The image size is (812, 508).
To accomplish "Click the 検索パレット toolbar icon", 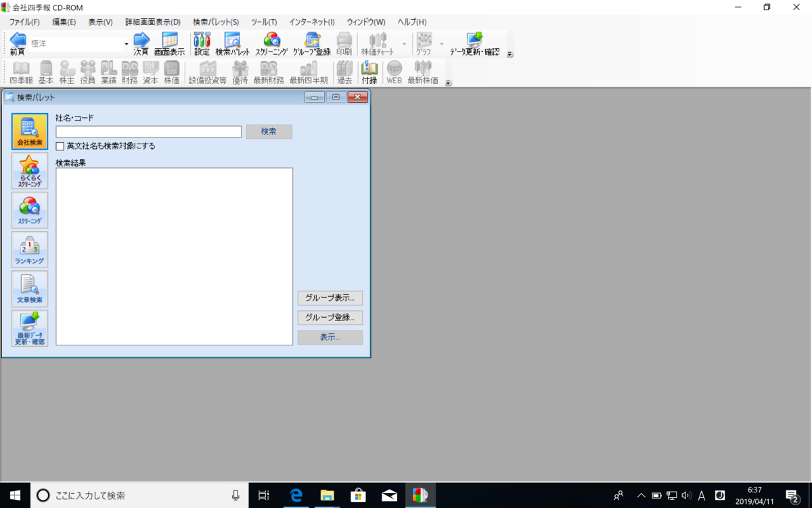I will tap(233, 43).
